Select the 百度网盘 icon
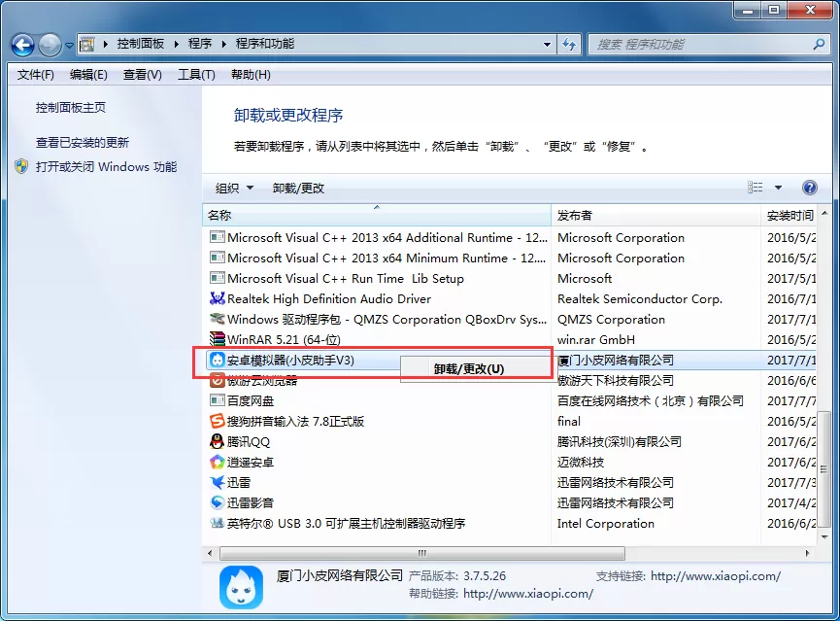 [217, 400]
